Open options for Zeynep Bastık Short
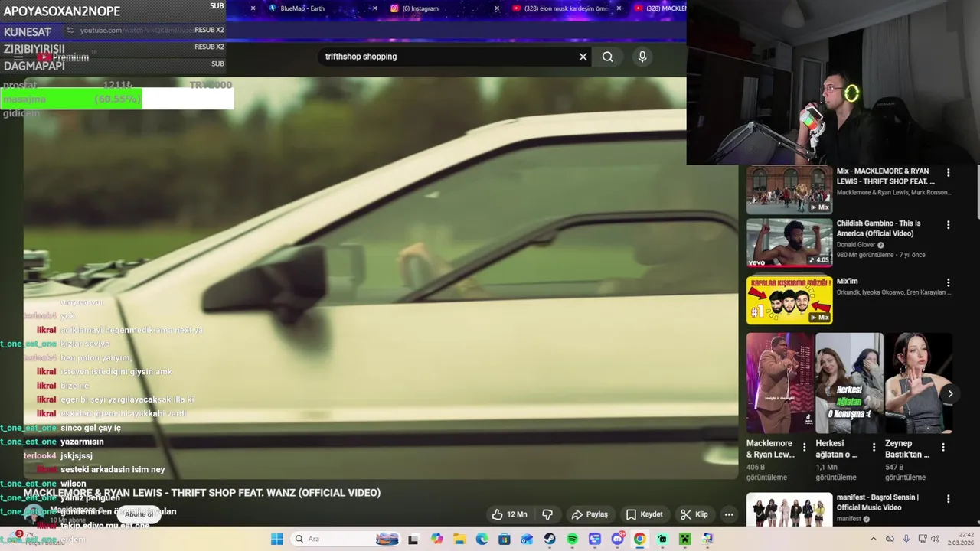The height and width of the screenshot is (551, 980). coord(943,447)
